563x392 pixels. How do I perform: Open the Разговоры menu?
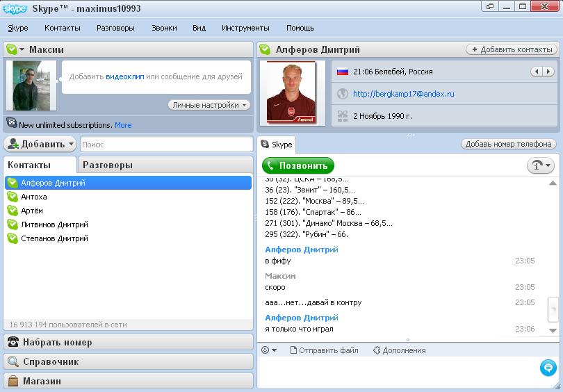115,28
